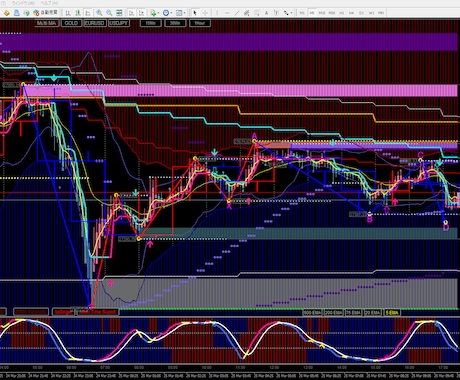This screenshot has height=380, width=460.
Task: Toggle the 200 EMA button
Action: (x=334, y=313)
